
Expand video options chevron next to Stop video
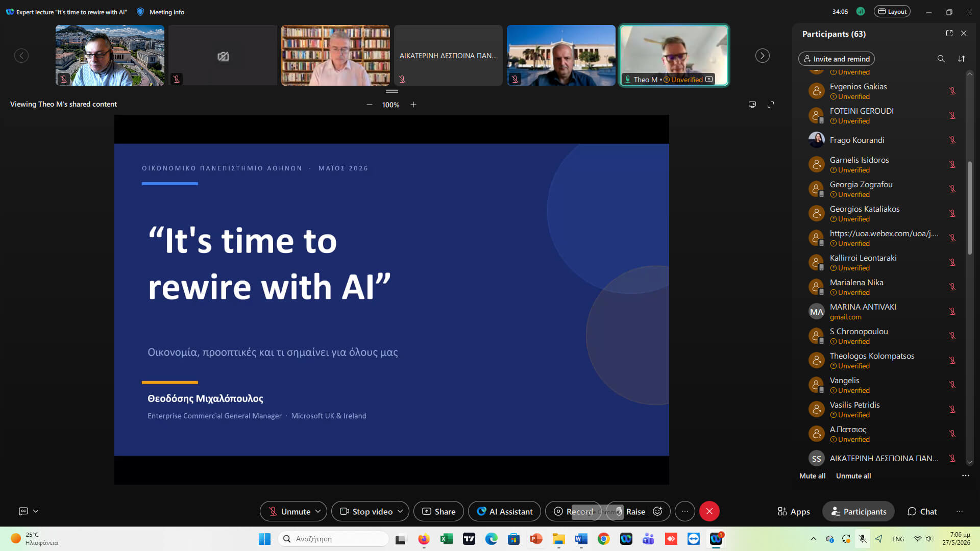tap(400, 511)
